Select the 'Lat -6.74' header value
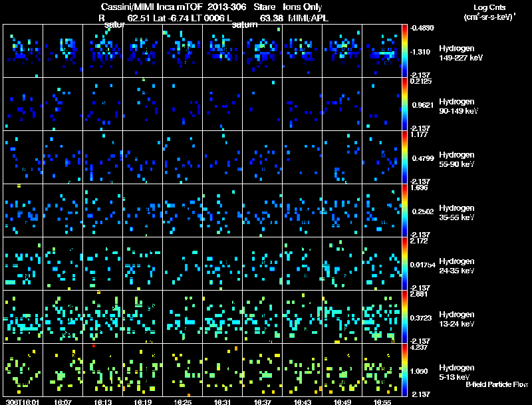 tap(171, 19)
